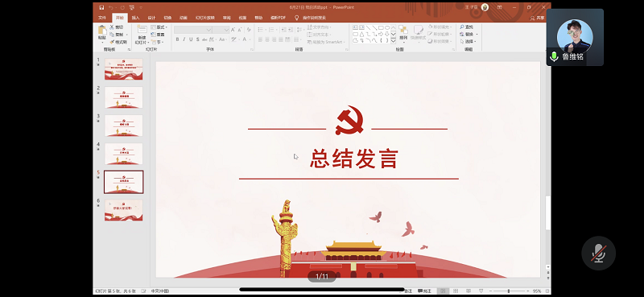Save the presentation with the floppy disk icon
Image resolution: width=644 pixels, height=297 pixels.
point(101,7)
